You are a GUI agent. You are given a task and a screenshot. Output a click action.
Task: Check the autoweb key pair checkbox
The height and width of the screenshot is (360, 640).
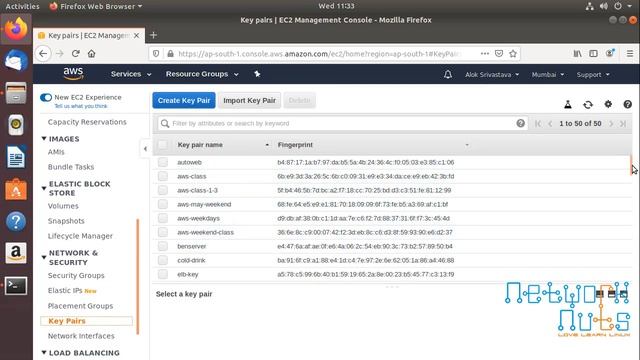(x=163, y=162)
